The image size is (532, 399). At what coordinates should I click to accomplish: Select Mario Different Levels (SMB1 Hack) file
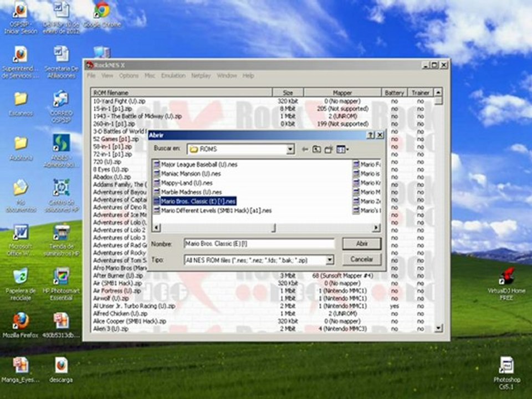coord(213,211)
